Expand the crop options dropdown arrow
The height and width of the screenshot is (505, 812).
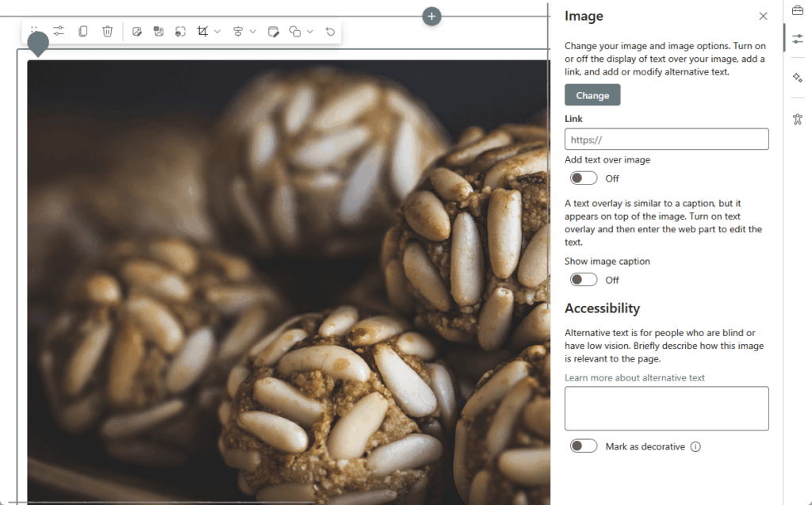[217, 32]
